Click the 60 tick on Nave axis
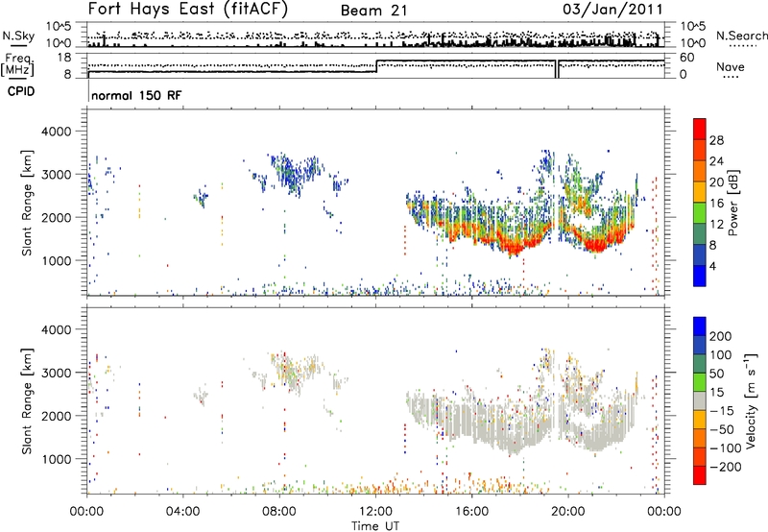Viewport: 768px width, 532px height. point(686,58)
